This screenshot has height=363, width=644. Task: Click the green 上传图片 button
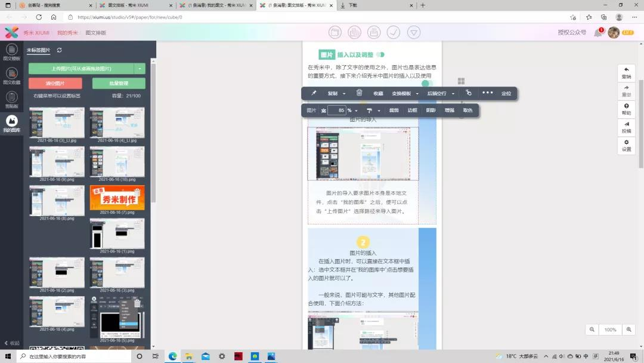81,69
